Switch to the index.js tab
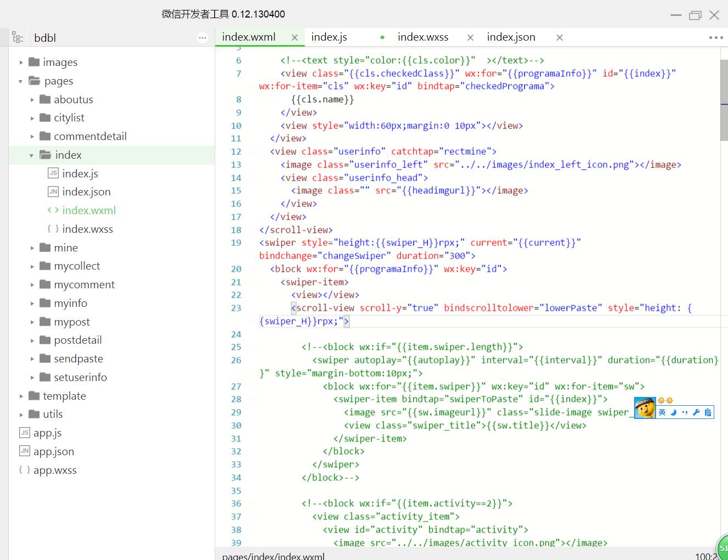Image resolution: width=728 pixels, height=560 pixels. (329, 37)
